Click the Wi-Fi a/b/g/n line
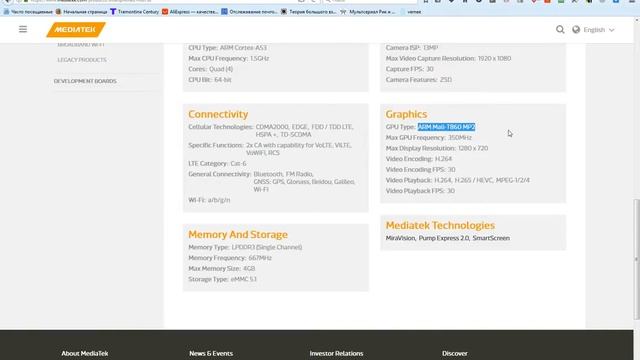 pos(209,200)
